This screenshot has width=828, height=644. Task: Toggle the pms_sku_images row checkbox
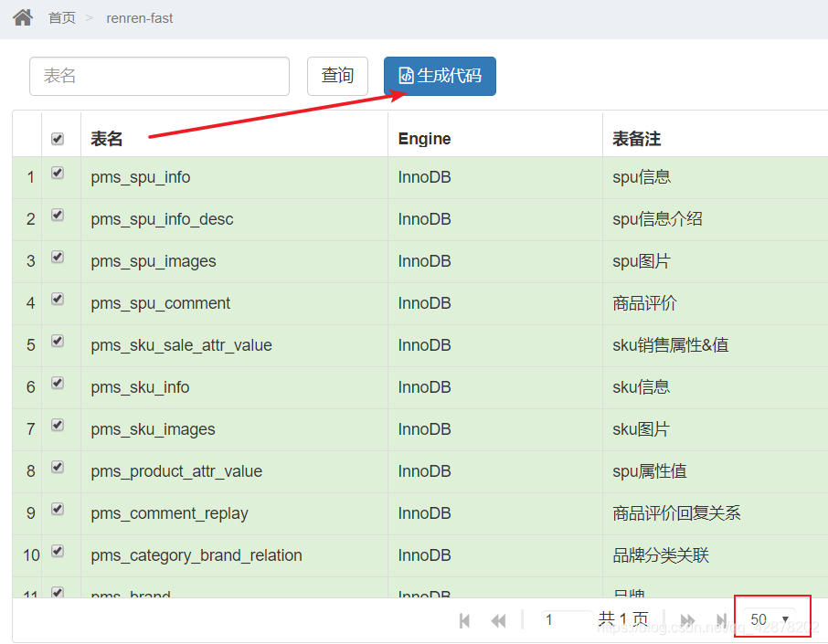[58, 425]
